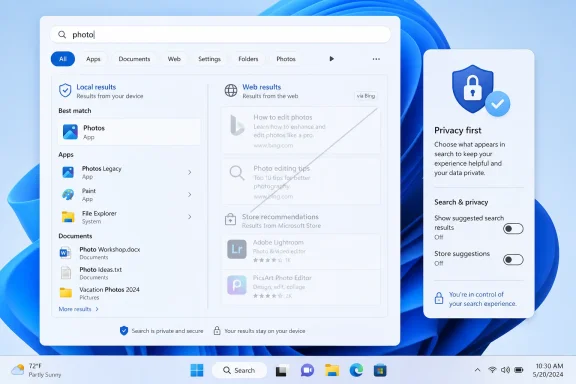576x384 pixels.
Task: Select the All filter tab
Action: [x=63, y=59]
